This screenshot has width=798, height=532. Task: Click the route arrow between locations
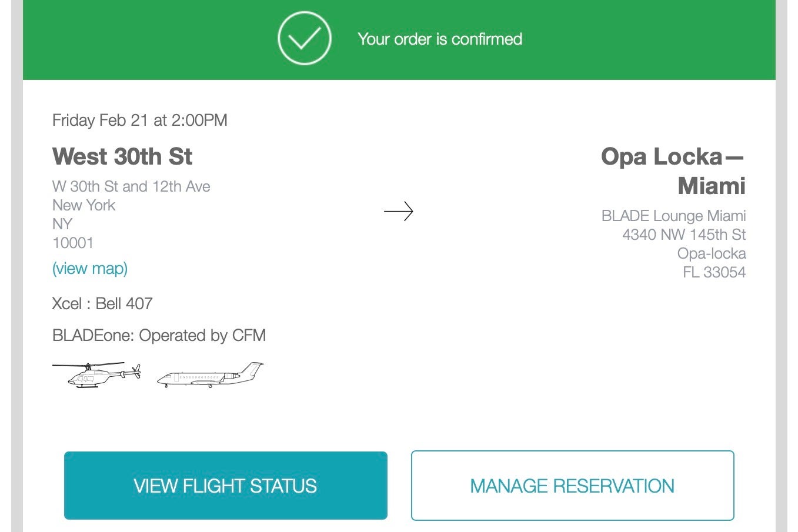pyautogui.click(x=398, y=211)
